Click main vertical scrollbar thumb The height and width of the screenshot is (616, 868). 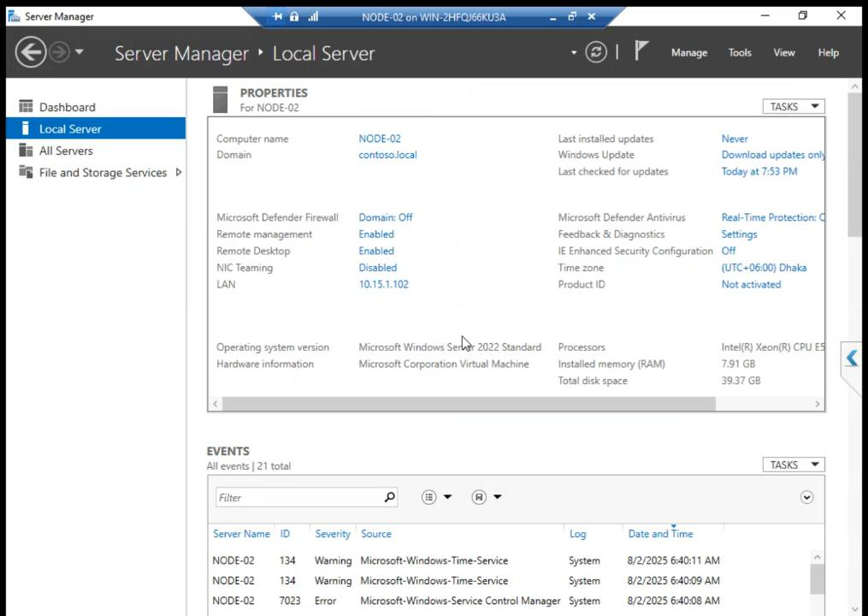pyautogui.click(x=854, y=165)
